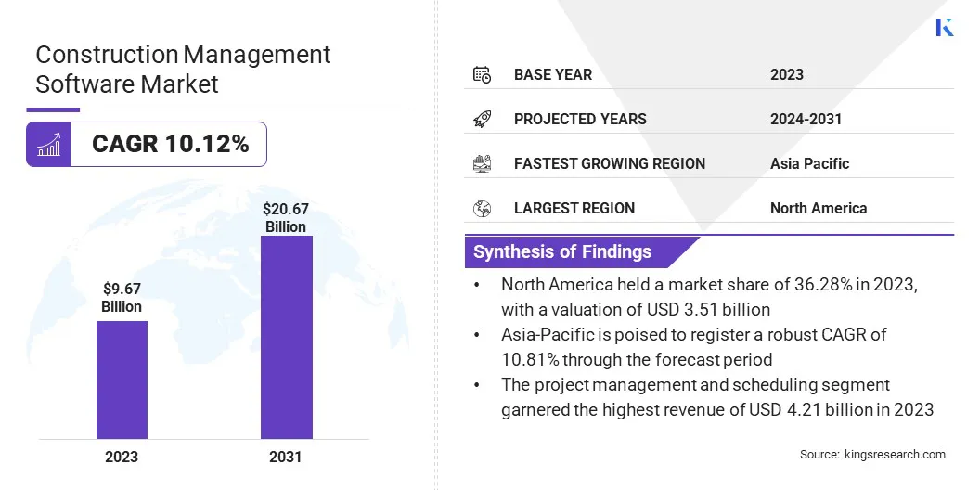Click the Construction Management Software Market title
Screen dimensions: 980x490
[183, 69]
